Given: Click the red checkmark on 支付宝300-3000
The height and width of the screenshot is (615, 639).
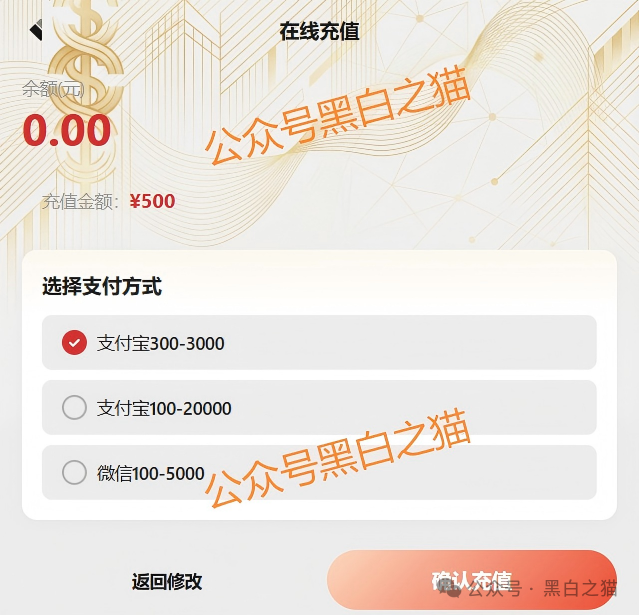Looking at the screenshot, I should [x=74, y=343].
